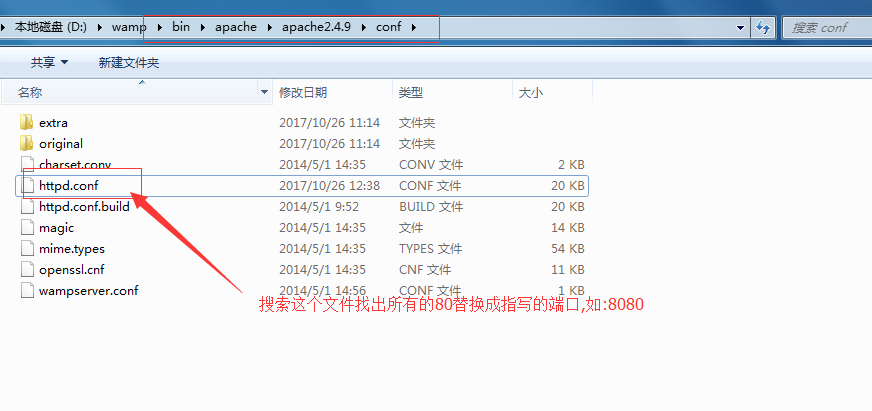Select the httpd.conf.build file name
Screen dimensions: 872x411
click(x=85, y=207)
